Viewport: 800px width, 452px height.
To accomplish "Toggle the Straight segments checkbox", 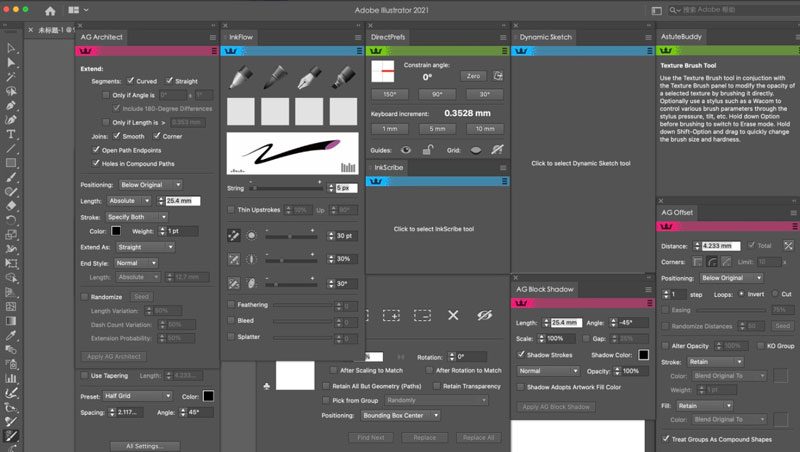I will coord(169,81).
